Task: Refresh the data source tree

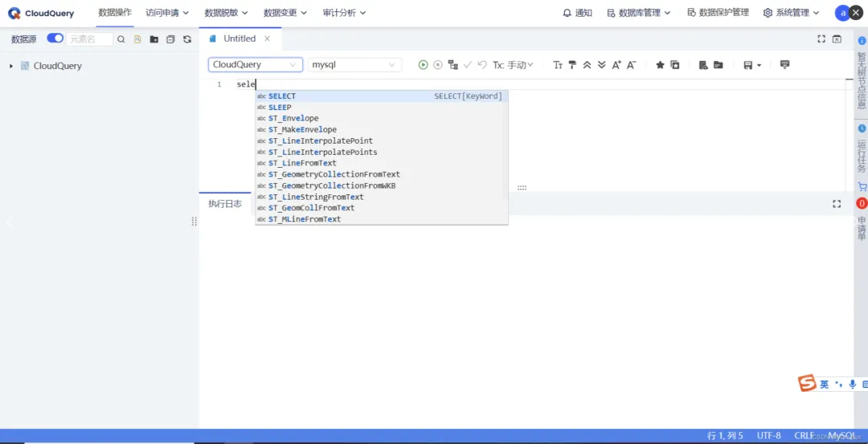Action: point(187,39)
